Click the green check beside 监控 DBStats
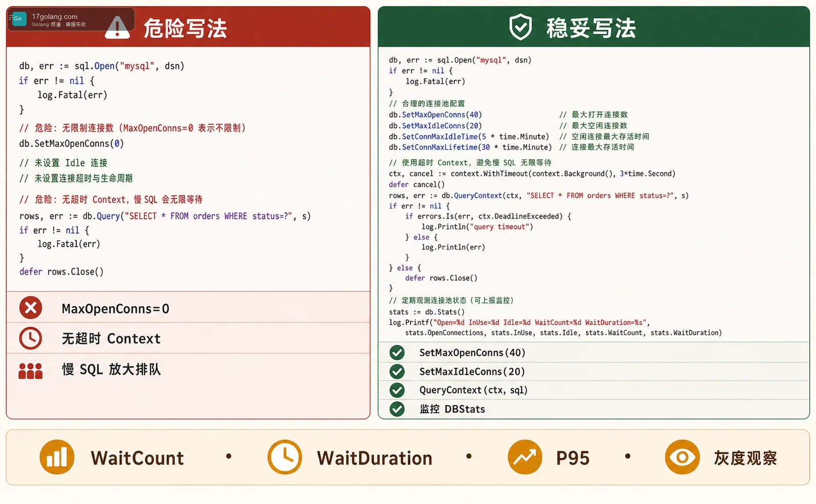 (x=397, y=409)
